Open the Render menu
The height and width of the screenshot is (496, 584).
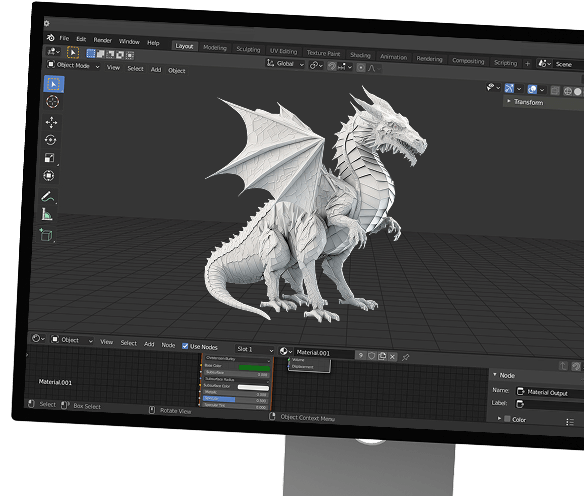(102, 40)
